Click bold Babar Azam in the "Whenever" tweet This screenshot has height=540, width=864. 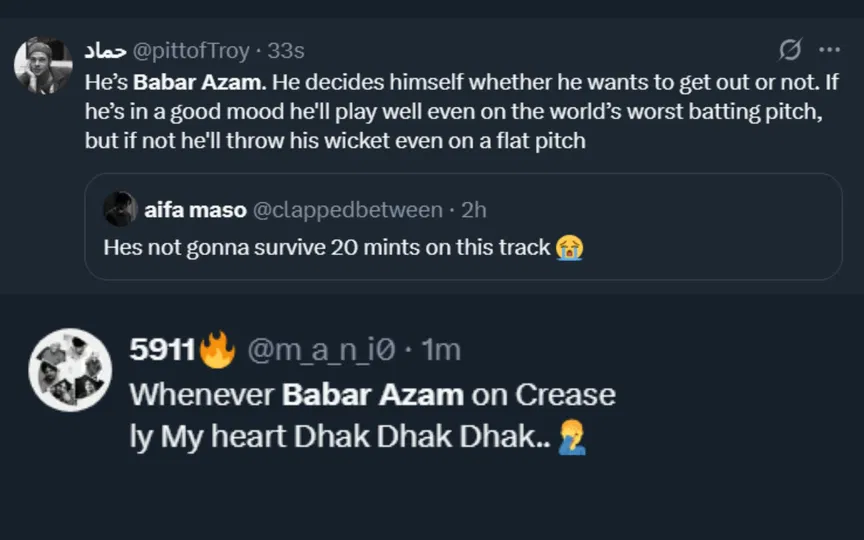coord(373,394)
